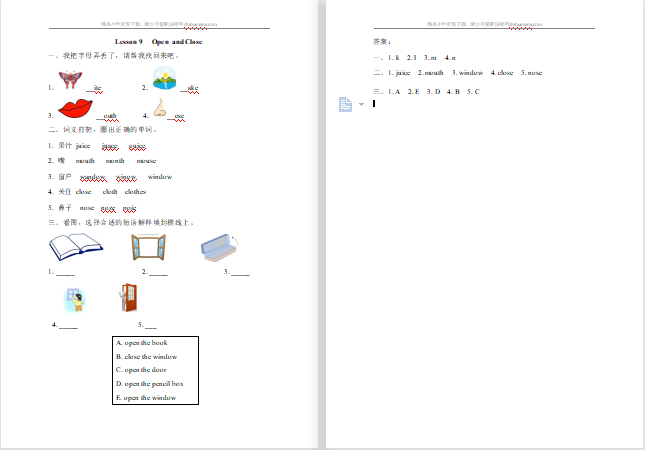Expand the dropdown arrow next to paragraph icon
Image resolution: width=645 pixels, height=450 pixels.
point(361,104)
